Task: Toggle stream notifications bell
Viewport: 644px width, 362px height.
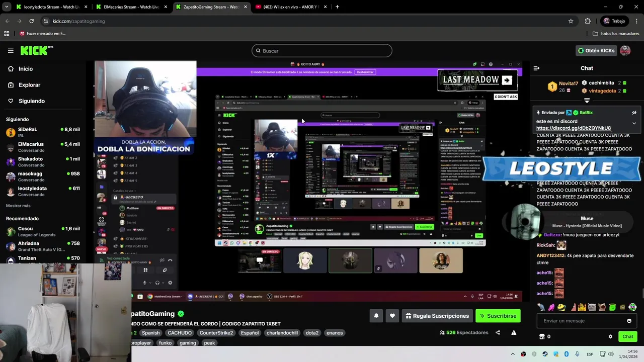Action: tap(376, 316)
